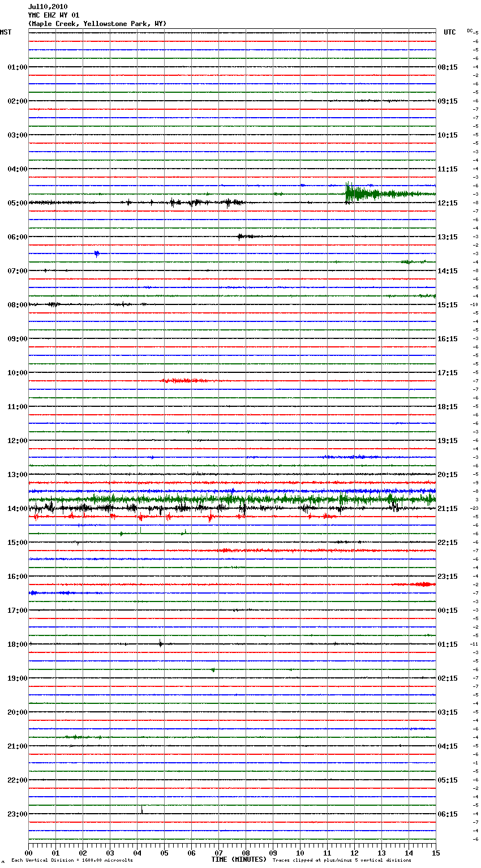Click the 18:15 UTC row label
The width and height of the screenshot is (481, 868).
[x=448, y=407]
